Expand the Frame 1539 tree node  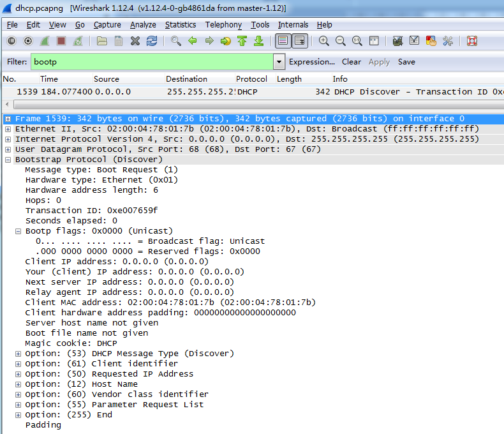(x=8, y=119)
